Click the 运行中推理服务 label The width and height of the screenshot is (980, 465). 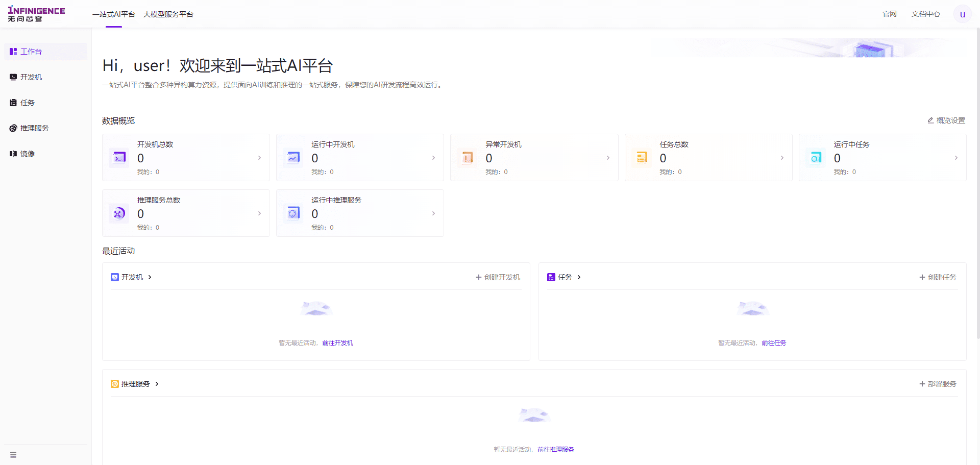pos(336,200)
